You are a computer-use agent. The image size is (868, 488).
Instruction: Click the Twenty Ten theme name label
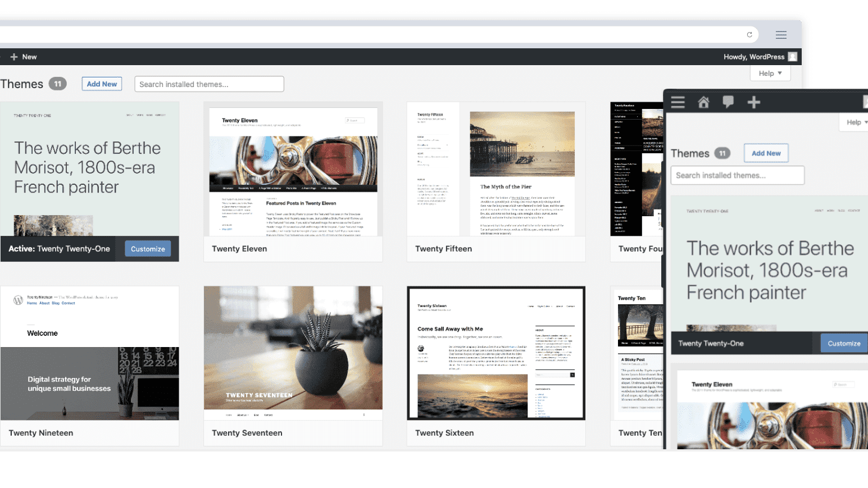[640, 433]
